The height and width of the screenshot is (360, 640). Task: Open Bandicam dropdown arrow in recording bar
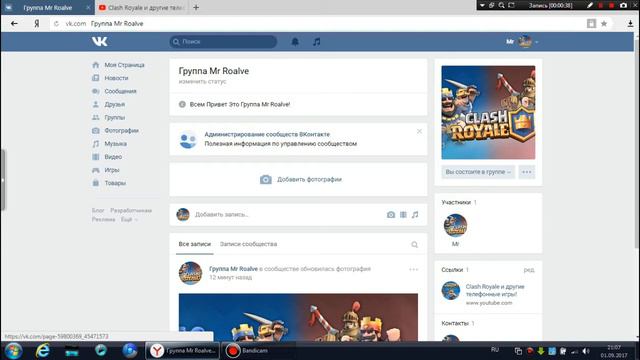click(482, 5)
